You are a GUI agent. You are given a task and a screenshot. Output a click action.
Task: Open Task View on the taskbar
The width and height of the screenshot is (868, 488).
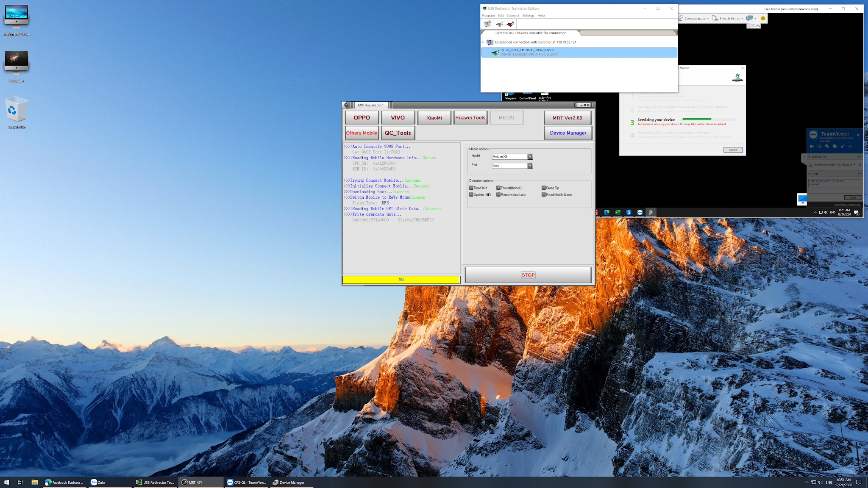click(20, 482)
